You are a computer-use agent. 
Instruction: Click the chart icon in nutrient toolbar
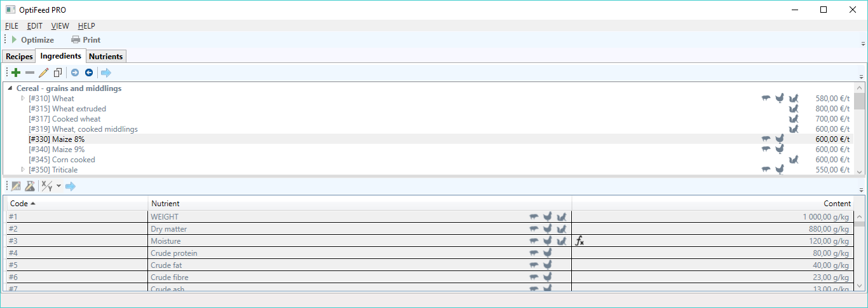click(x=16, y=186)
